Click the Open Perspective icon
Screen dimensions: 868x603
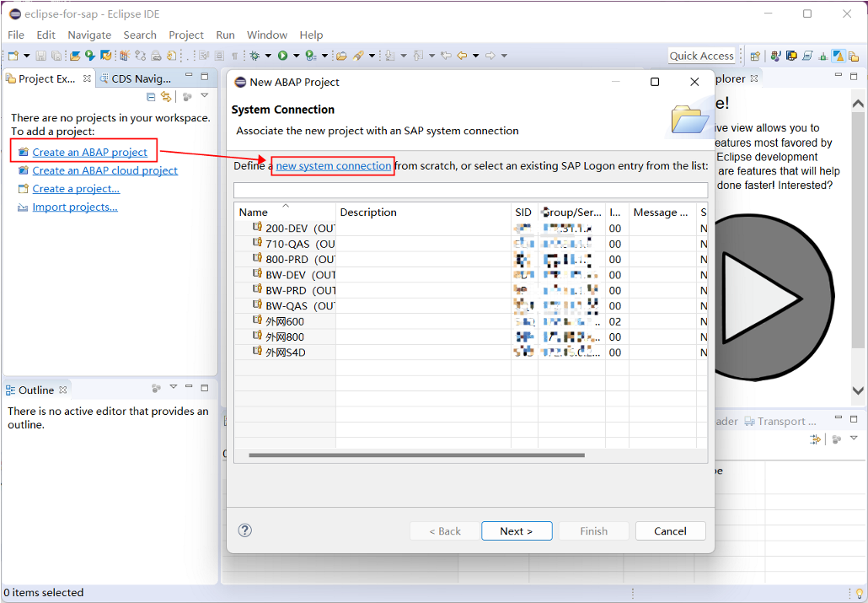tap(755, 56)
